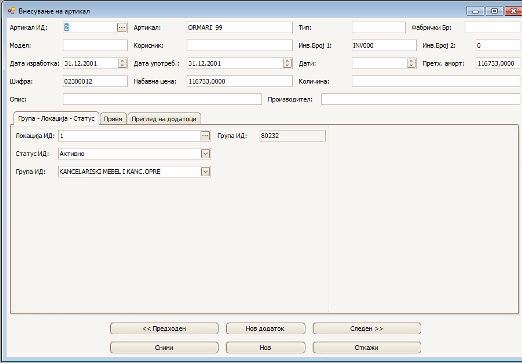The width and height of the screenshot is (522, 363).
Task: Click the Откажи cancel button
Action: coord(367,347)
